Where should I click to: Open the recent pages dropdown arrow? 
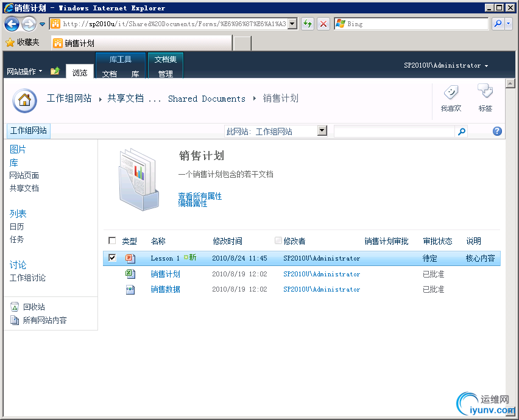tap(43, 24)
